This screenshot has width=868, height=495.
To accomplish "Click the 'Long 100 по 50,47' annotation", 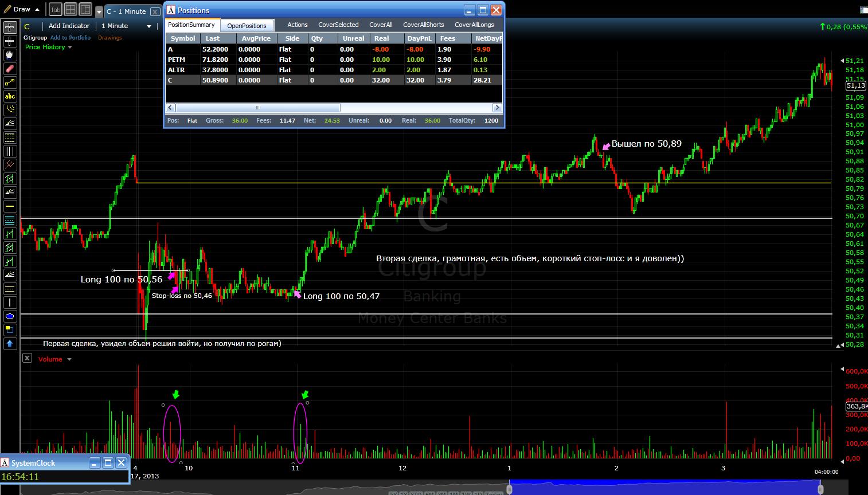I will click(341, 296).
